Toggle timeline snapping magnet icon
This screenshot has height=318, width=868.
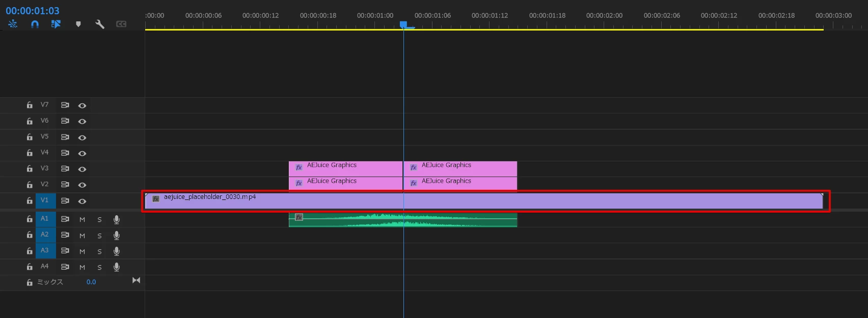(35, 24)
